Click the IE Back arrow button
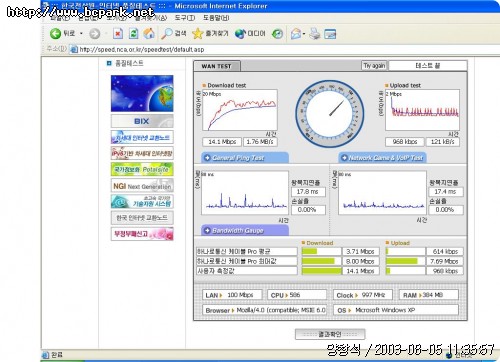The image size is (500, 362). (56, 33)
